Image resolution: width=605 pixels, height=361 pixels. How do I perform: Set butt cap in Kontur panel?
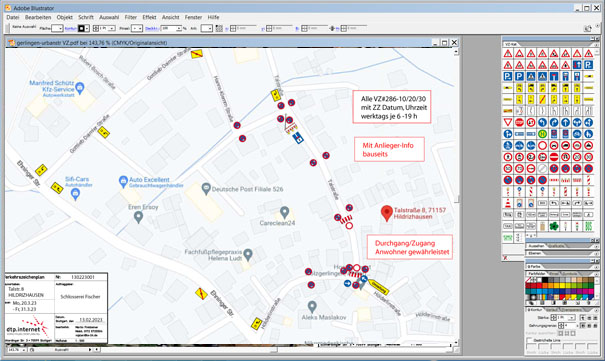click(x=583, y=318)
